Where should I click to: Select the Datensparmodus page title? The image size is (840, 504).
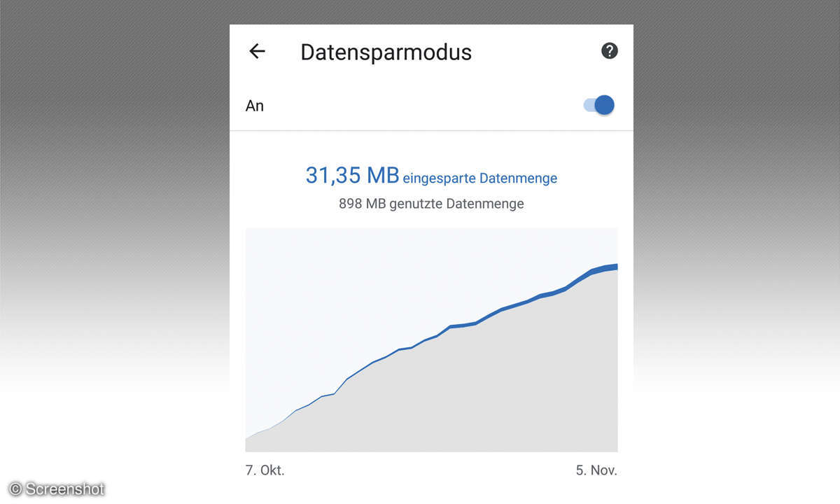click(386, 52)
